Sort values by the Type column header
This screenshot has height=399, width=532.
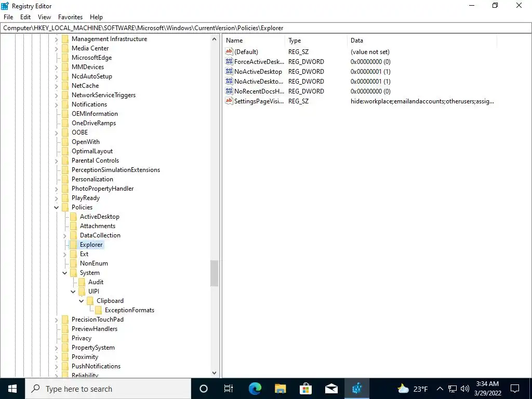[316, 41]
